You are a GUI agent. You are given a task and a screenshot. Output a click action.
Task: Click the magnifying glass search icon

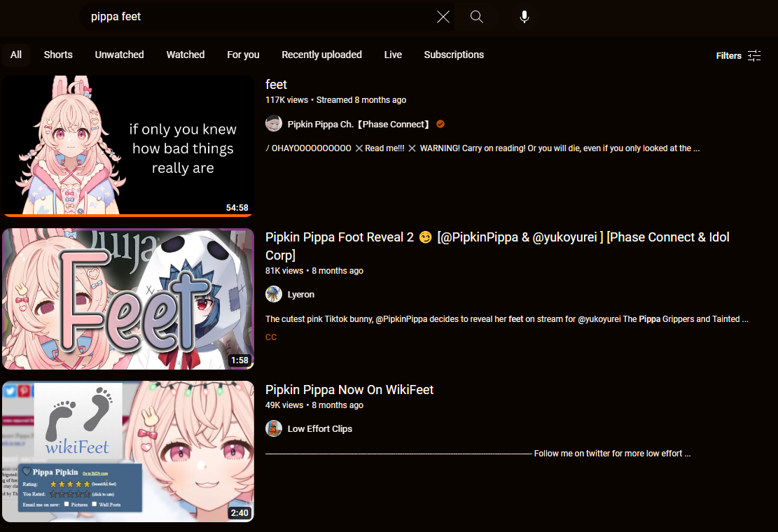tap(477, 17)
